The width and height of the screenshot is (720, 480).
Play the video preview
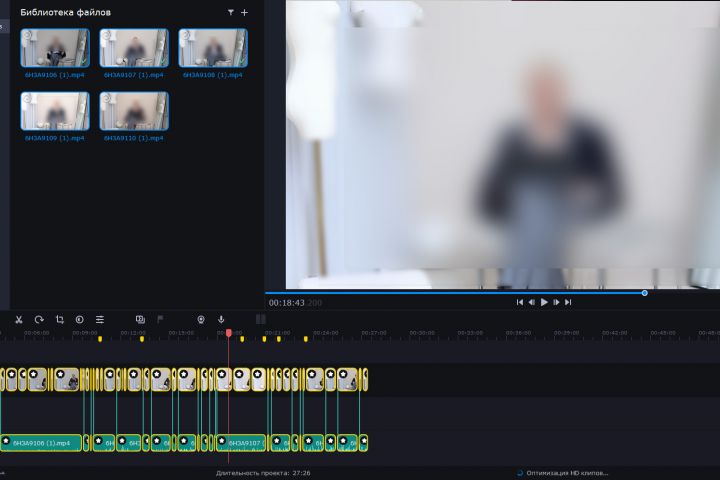coord(544,302)
